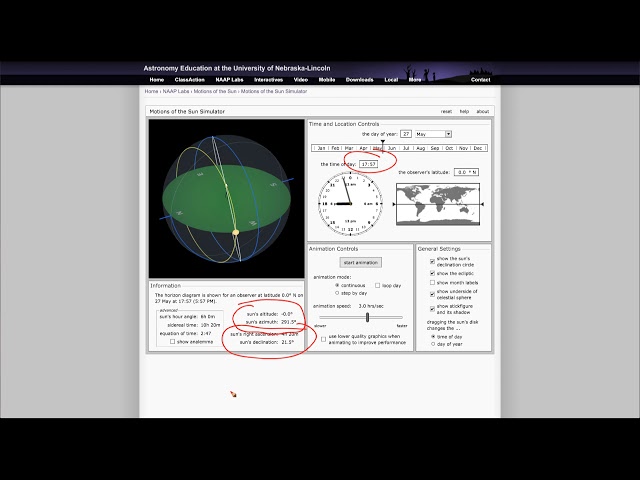This screenshot has height=480, width=640.
Task: Open the More menu item
Action: [415, 80]
